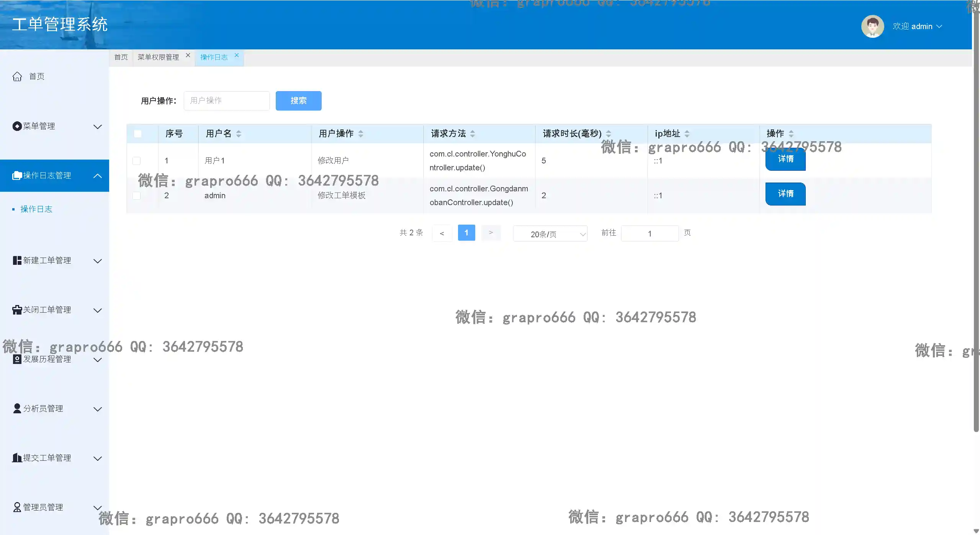
Task: Check the row checkbox for 用户1
Action: coord(137,160)
